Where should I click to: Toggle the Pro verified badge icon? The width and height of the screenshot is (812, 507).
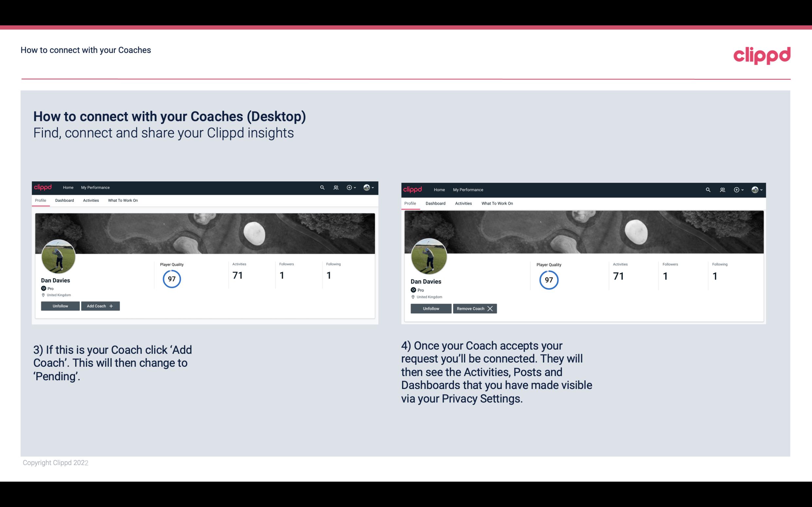[x=44, y=289]
